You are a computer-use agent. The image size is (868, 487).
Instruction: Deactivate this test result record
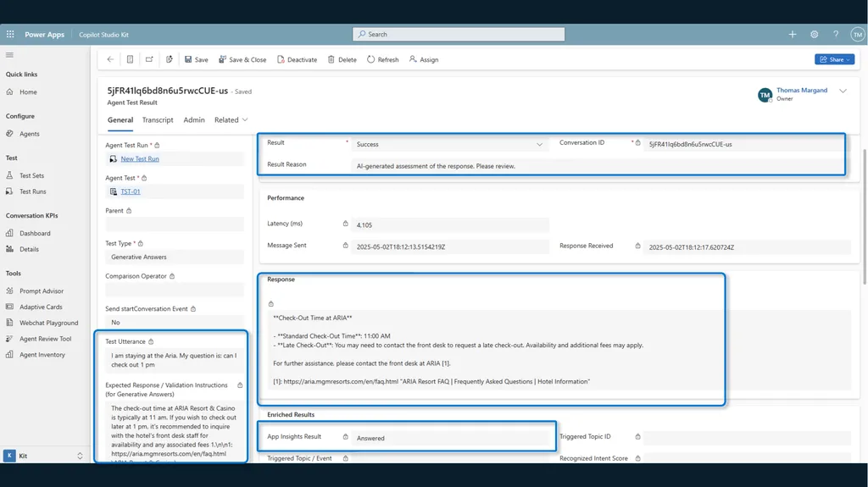coord(298,59)
